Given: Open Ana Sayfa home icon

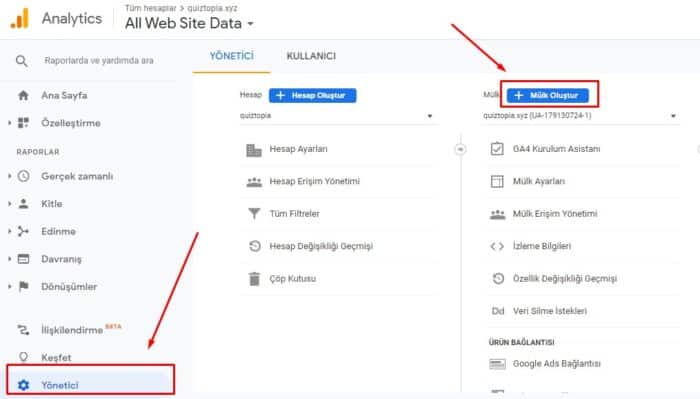Looking at the screenshot, I should pyautogui.click(x=23, y=95).
